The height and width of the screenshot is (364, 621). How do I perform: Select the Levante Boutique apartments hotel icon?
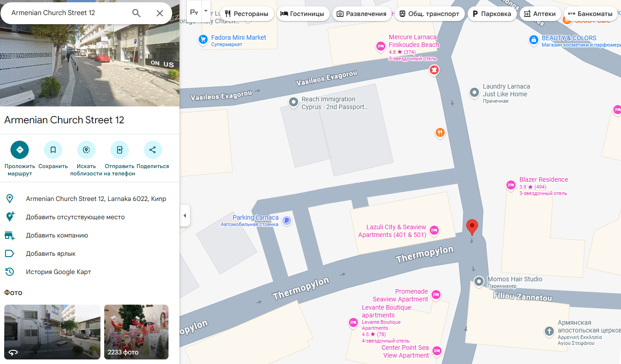(353, 322)
